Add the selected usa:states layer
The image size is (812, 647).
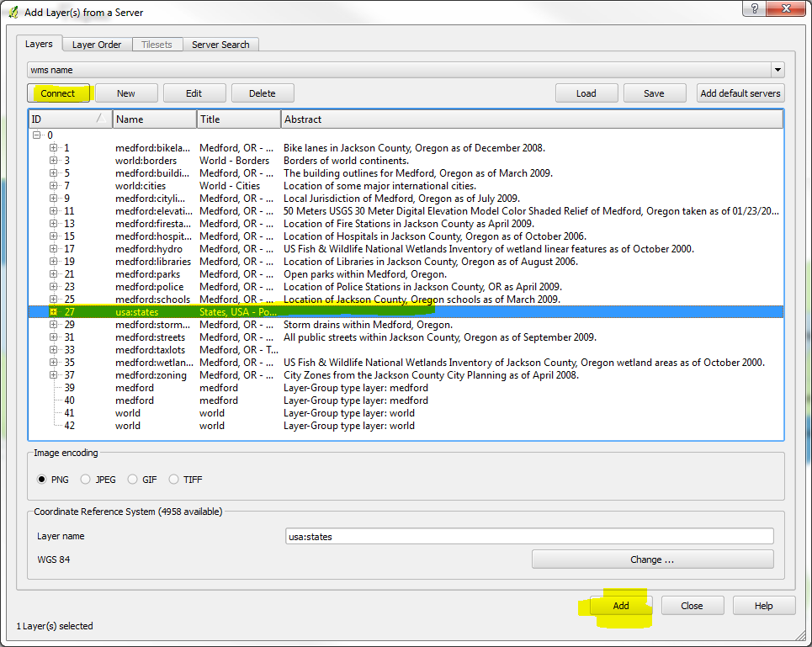pos(620,605)
